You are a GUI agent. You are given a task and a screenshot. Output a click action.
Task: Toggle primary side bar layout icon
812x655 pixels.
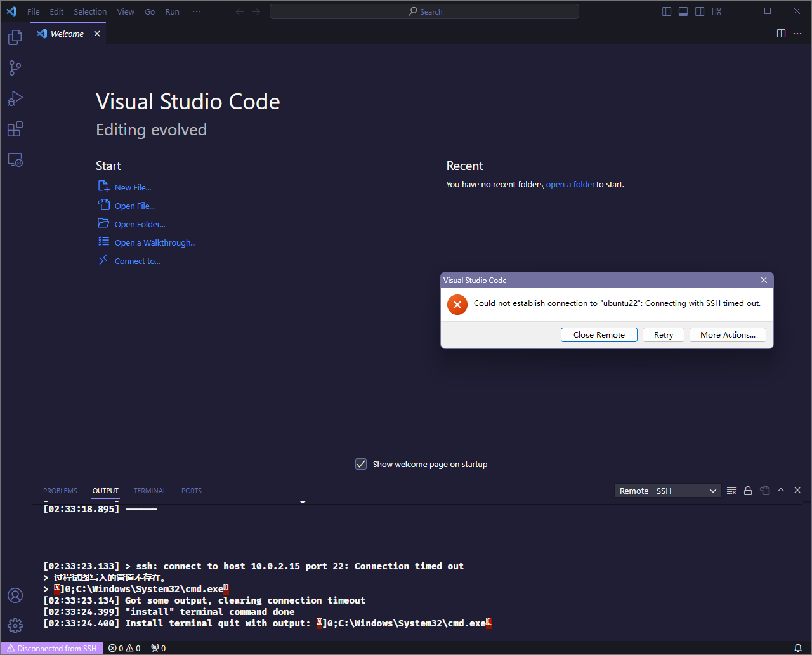coord(667,11)
